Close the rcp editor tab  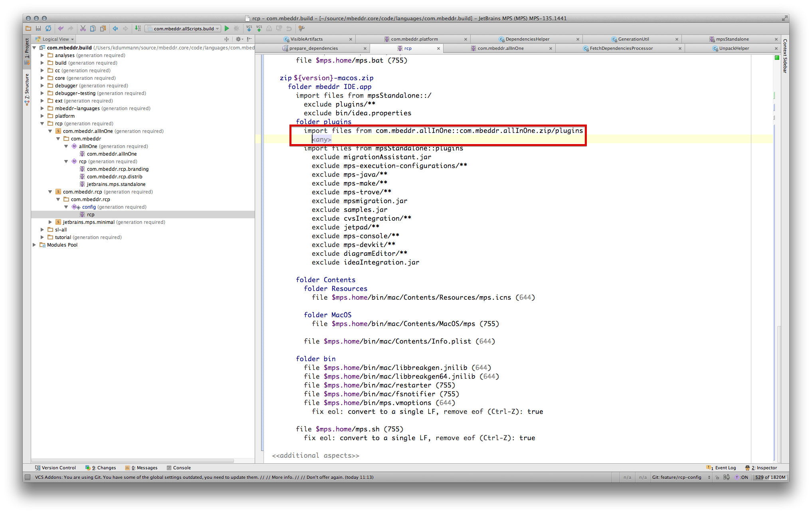[x=438, y=49]
